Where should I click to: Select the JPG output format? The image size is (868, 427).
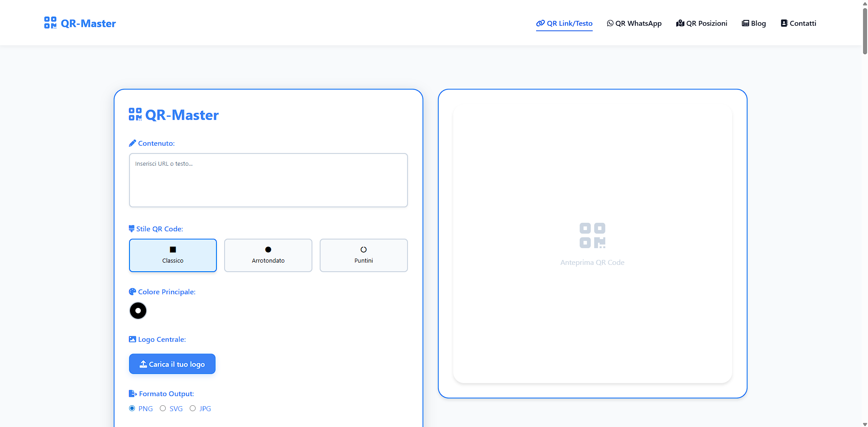(192, 408)
